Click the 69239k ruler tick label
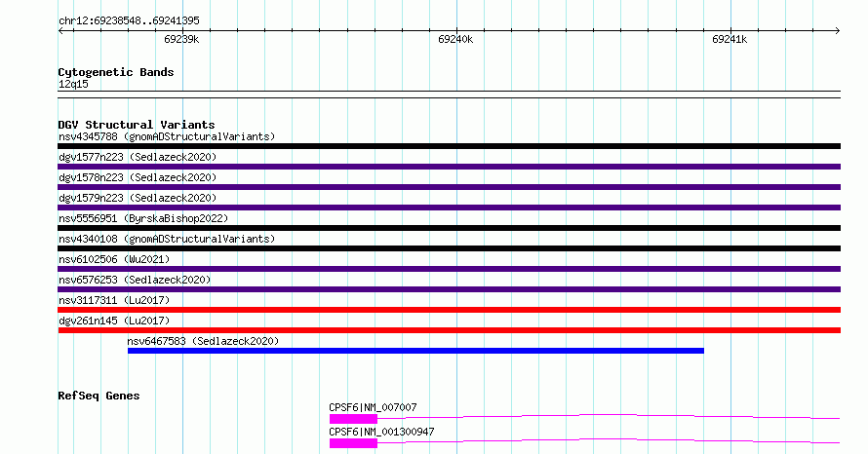This screenshot has height=454, width=868. (x=181, y=39)
